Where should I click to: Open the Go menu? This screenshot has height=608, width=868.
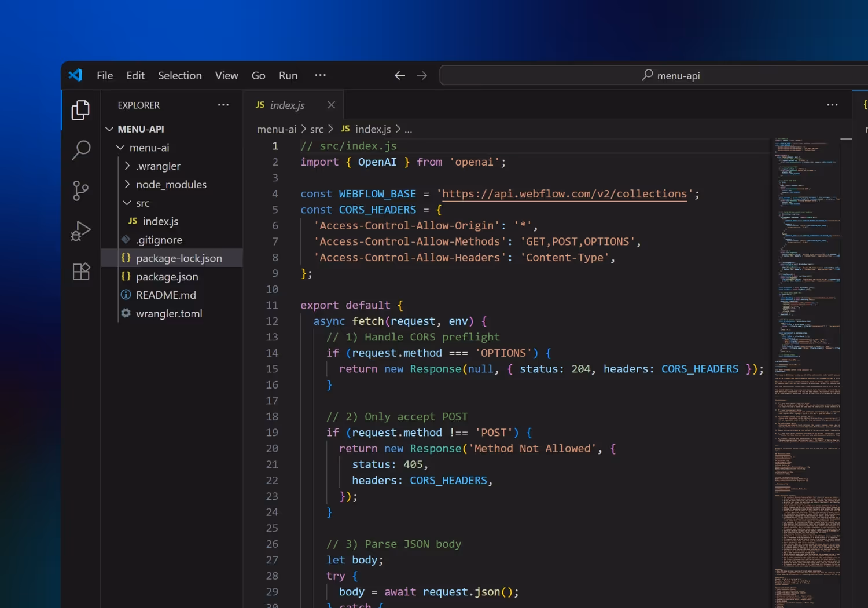258,75
